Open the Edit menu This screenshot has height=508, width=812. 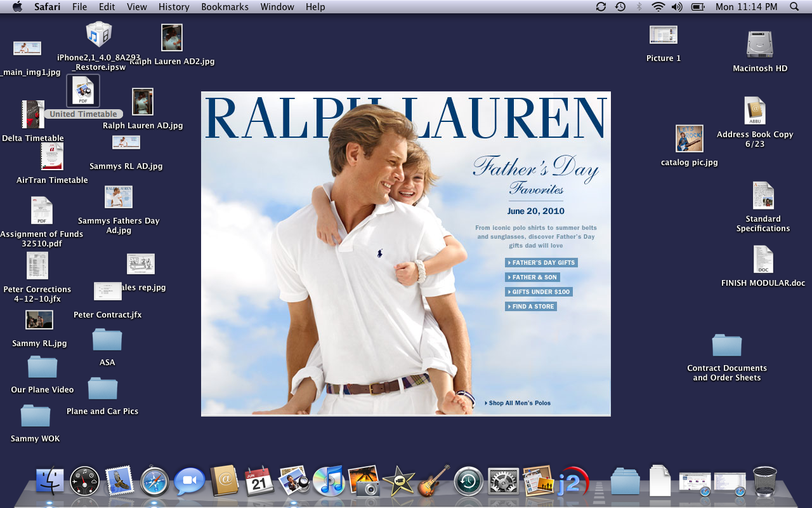tap(107, 7)
